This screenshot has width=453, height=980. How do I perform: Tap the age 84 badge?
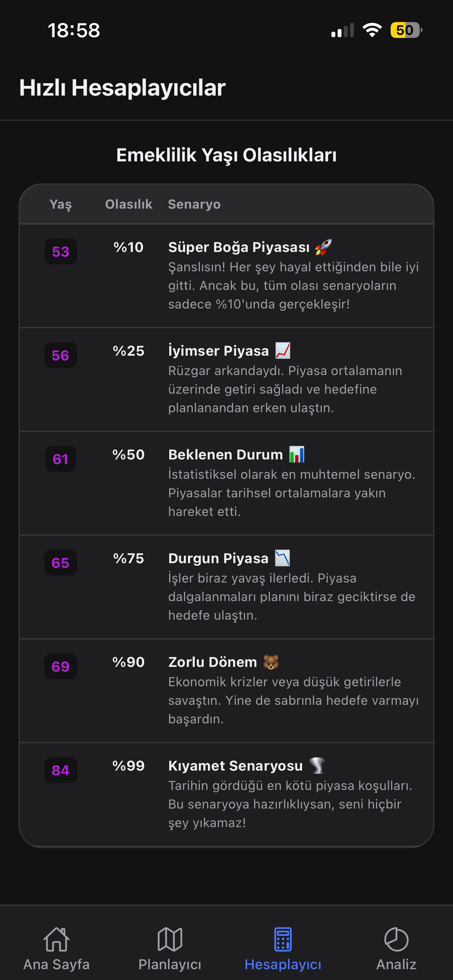[61, 771]
